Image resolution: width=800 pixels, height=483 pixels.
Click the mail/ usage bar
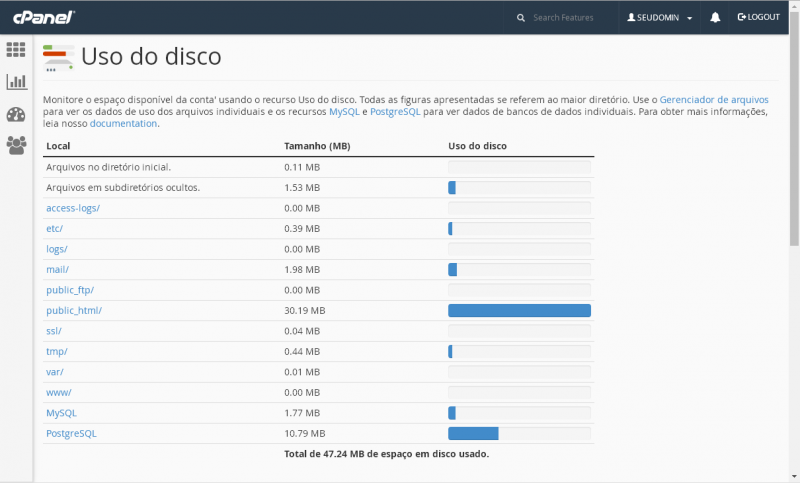519,269
